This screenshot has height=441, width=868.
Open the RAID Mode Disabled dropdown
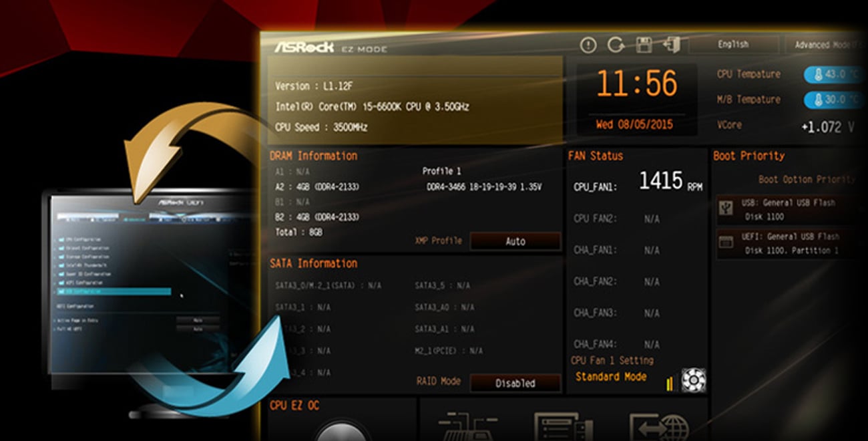click(515, 383)
